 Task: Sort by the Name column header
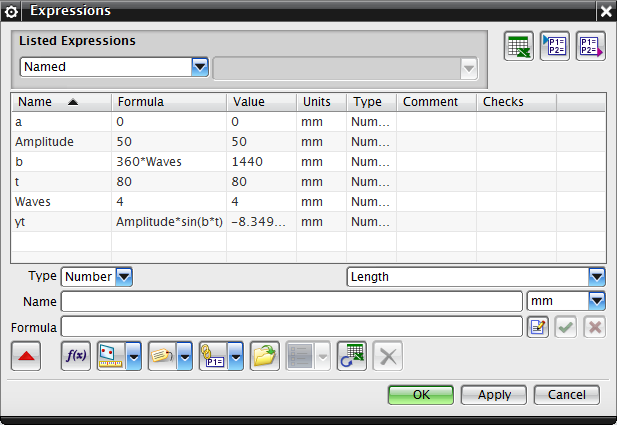click(61, 102)
